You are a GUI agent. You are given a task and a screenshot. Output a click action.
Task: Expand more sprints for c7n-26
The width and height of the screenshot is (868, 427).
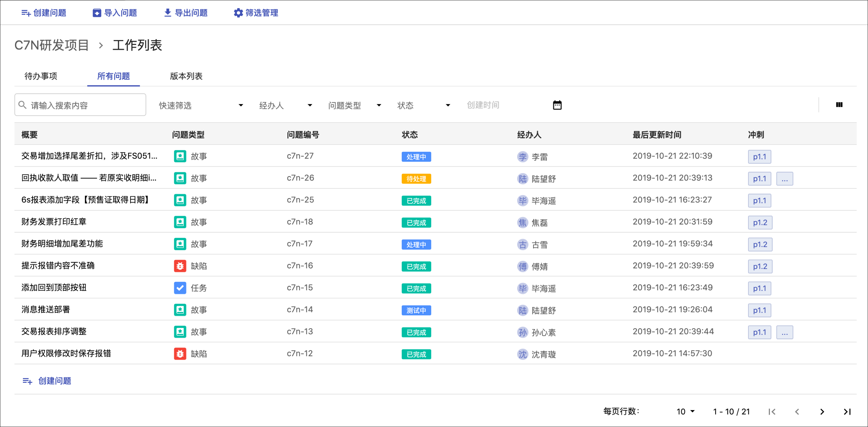(x=785, y=179)
